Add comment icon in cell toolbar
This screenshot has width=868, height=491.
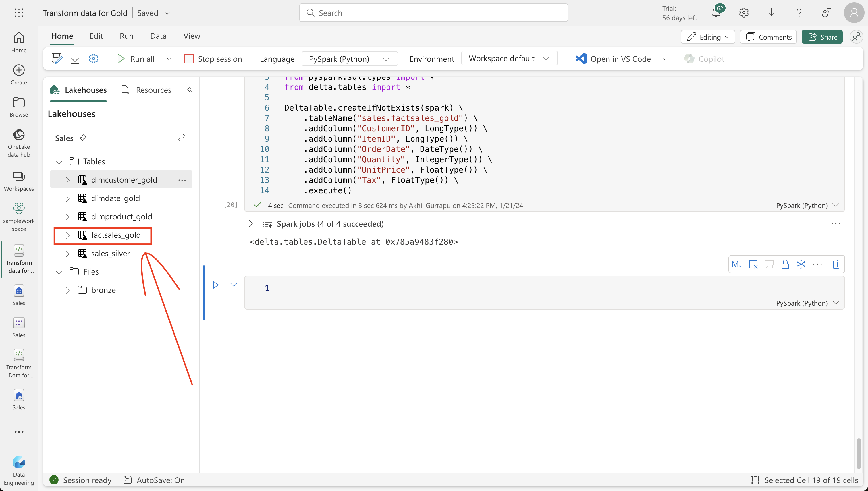pyautogui.click(x=769, y=264)
